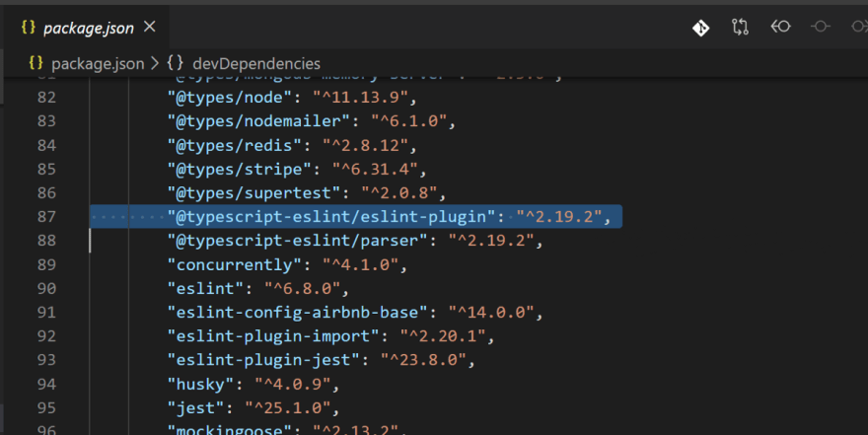868x435 pixels.
Task: Click the "eslint-plugin-jest" key
Action: tap(263, 360)
